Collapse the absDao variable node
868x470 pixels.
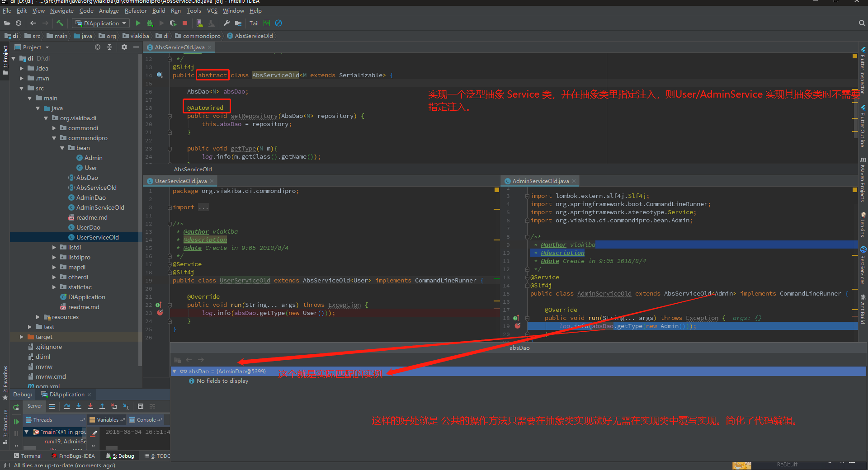pyautogui.click(x=175, y=371)
